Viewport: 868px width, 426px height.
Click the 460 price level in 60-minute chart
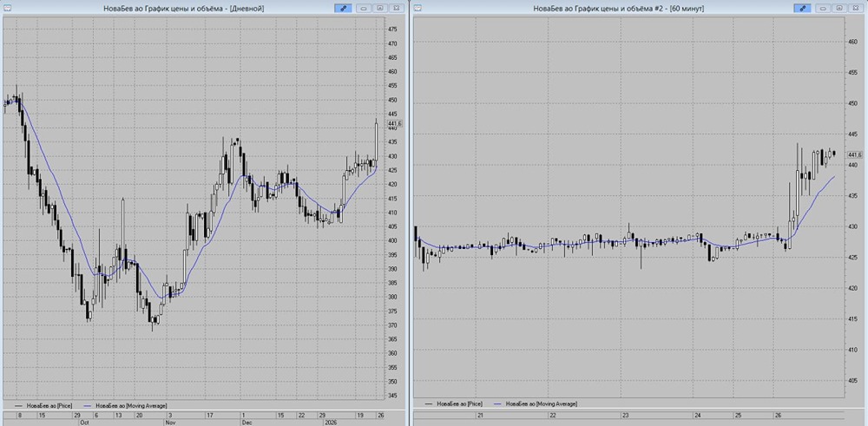852,42
